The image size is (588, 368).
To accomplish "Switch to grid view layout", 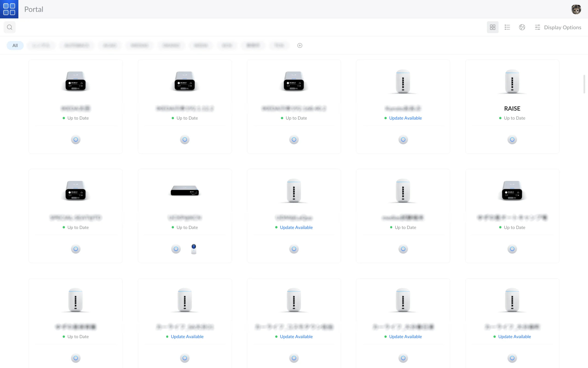I will pos(492,27).
